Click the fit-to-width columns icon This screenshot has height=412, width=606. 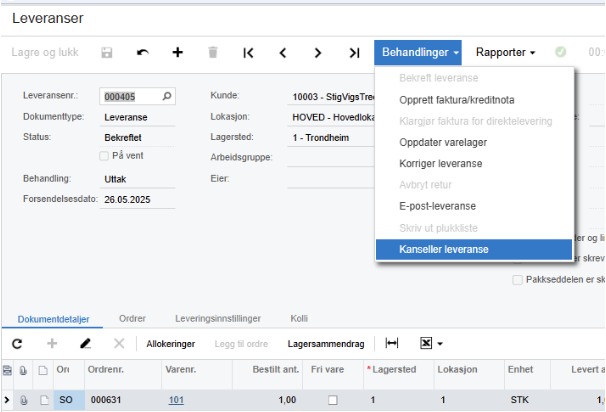coord(392,343)
